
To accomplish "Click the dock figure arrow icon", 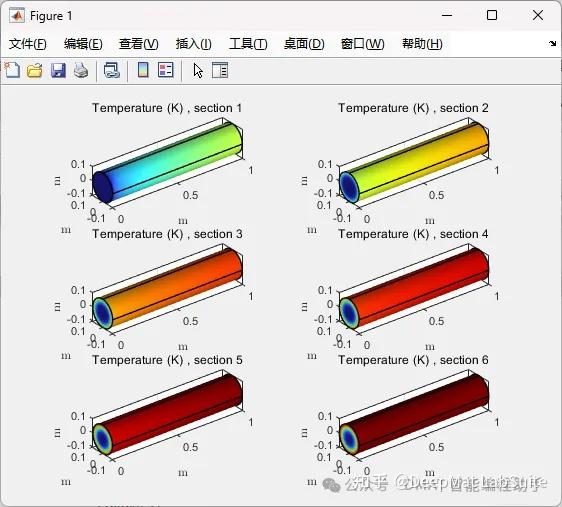I will click(x=552, y=44).
